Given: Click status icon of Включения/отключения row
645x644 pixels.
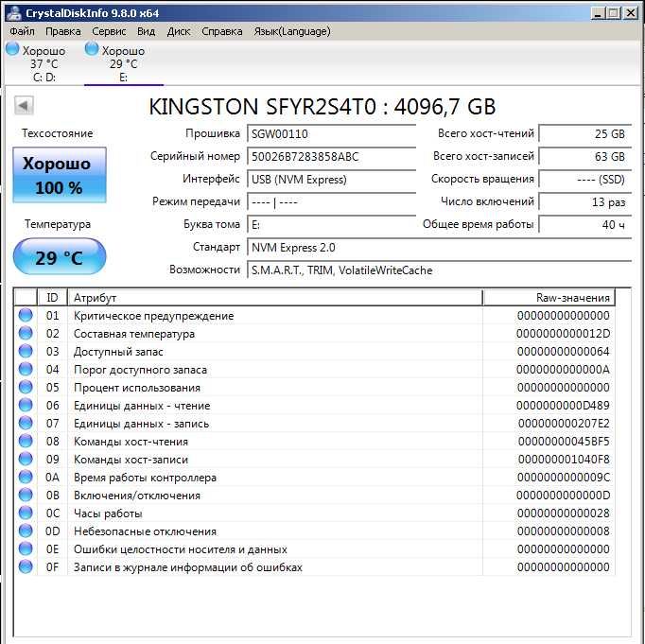Looking at the screenshot, I should point(26,496).
